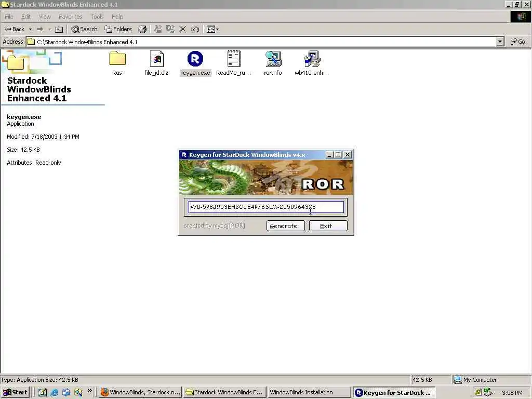Viewport: 532px width, 399px height.
Task: Select the wb410-enh installer file
Action: coord(312,63)
